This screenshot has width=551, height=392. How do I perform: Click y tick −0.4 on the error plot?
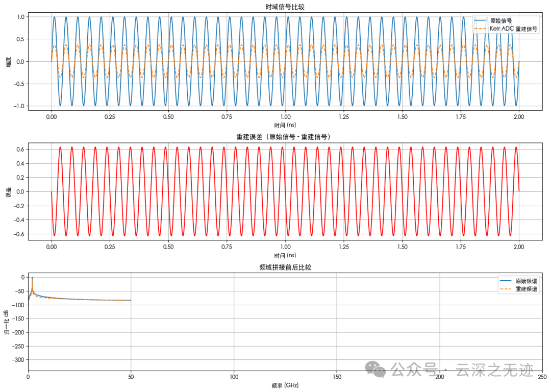(19, 219)
